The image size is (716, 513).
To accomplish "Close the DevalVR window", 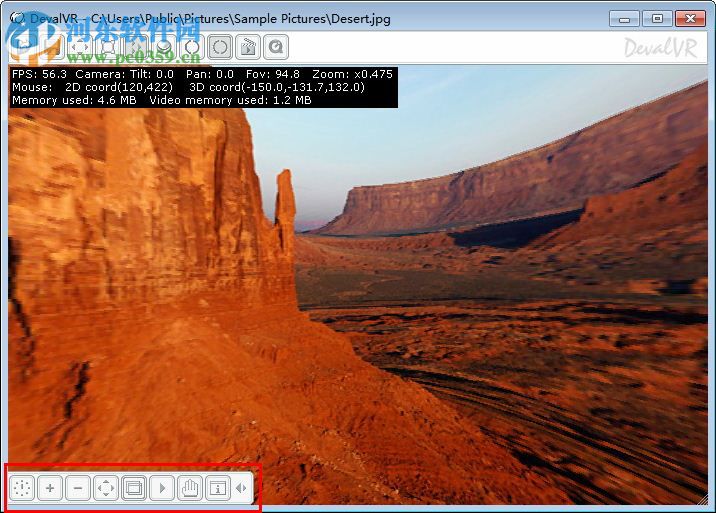I will [x=690, y=19].
